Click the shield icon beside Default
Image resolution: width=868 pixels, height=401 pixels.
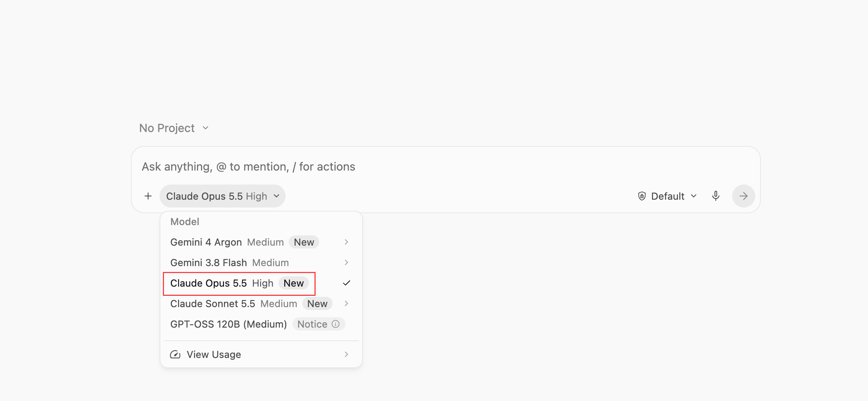tap(642, 196)
